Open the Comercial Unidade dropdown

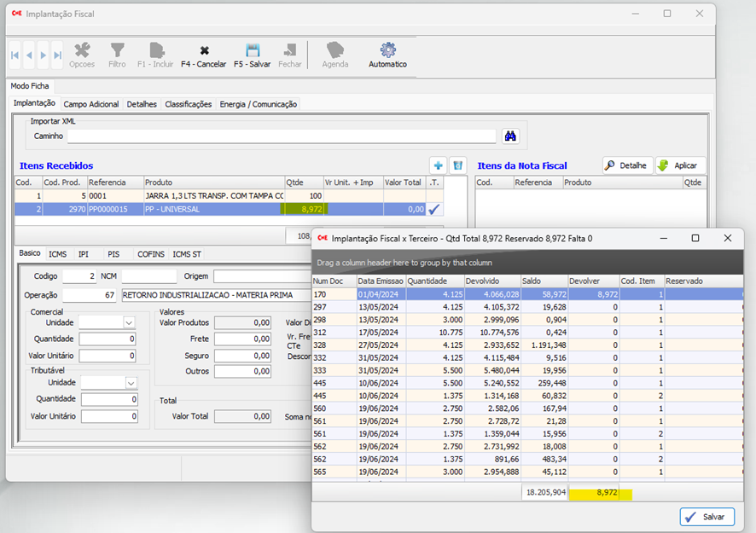point(129,322)
